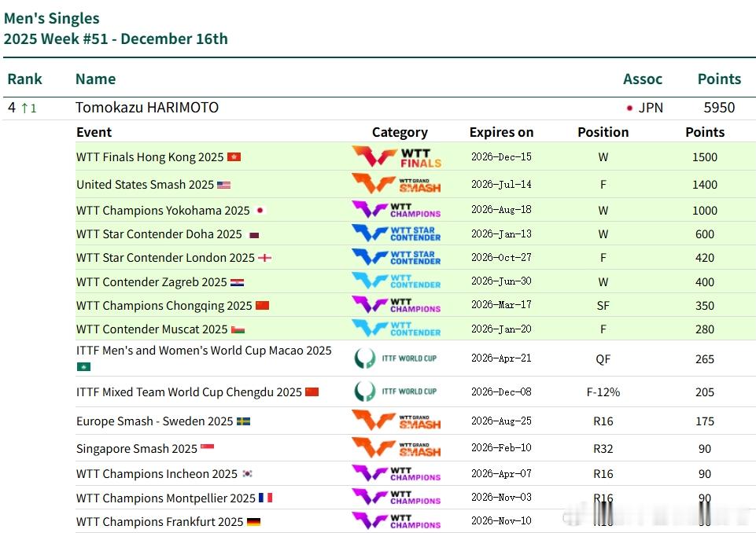Click Men's Singles heading
756x533 pixels.
coord(52,18)
